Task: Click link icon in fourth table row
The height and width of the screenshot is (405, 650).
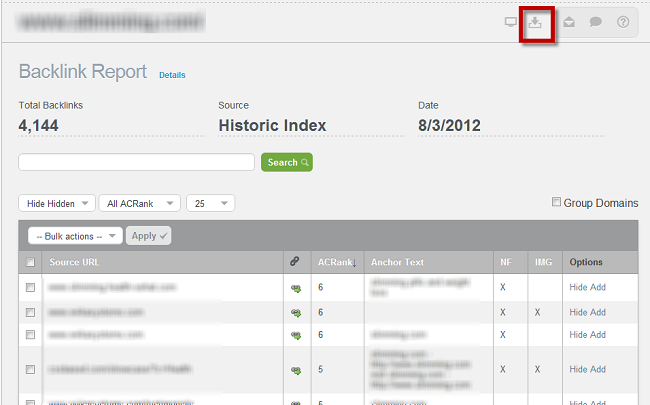Action: [296, 370]
